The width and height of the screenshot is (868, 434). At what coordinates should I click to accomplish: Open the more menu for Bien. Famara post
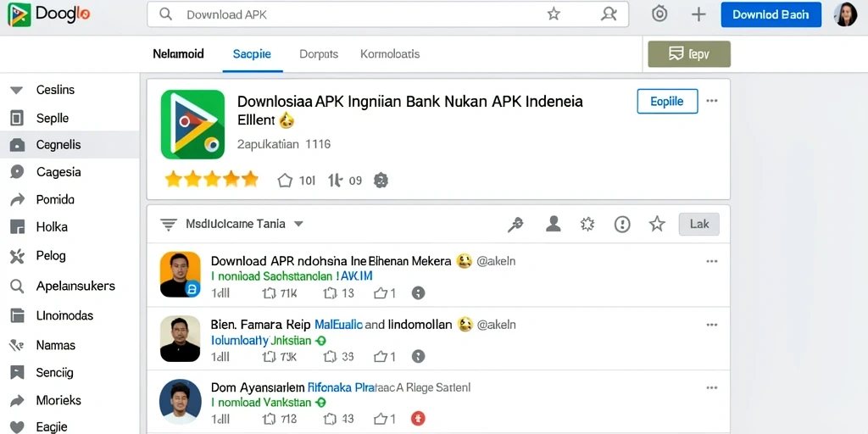[x=712, y=325]
